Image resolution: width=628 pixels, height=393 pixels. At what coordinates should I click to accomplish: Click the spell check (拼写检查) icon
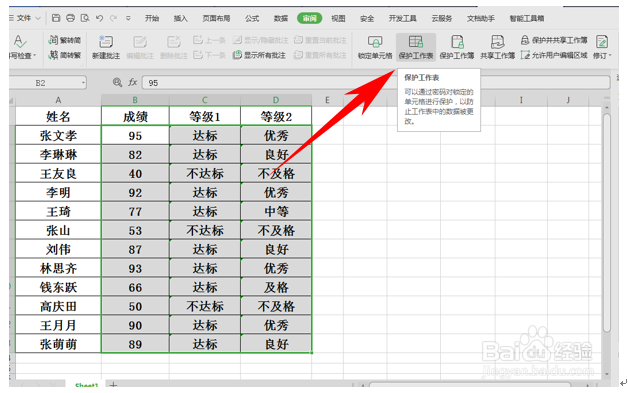19,41
